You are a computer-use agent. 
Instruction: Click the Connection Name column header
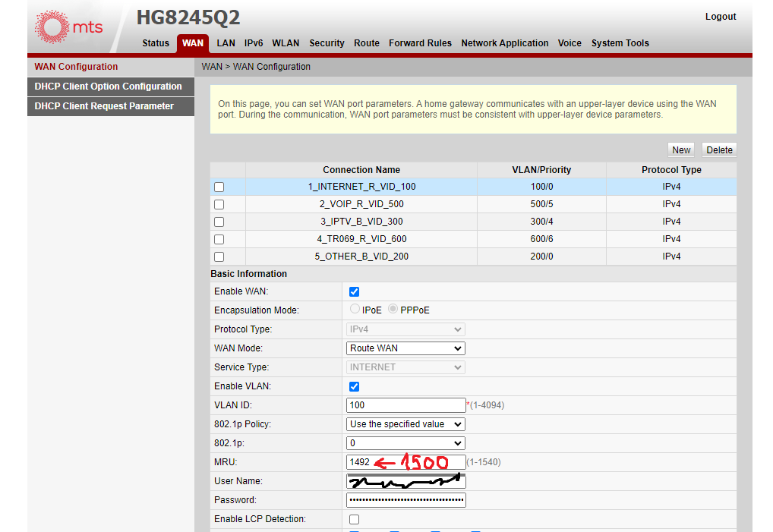(x=361, y=170)
